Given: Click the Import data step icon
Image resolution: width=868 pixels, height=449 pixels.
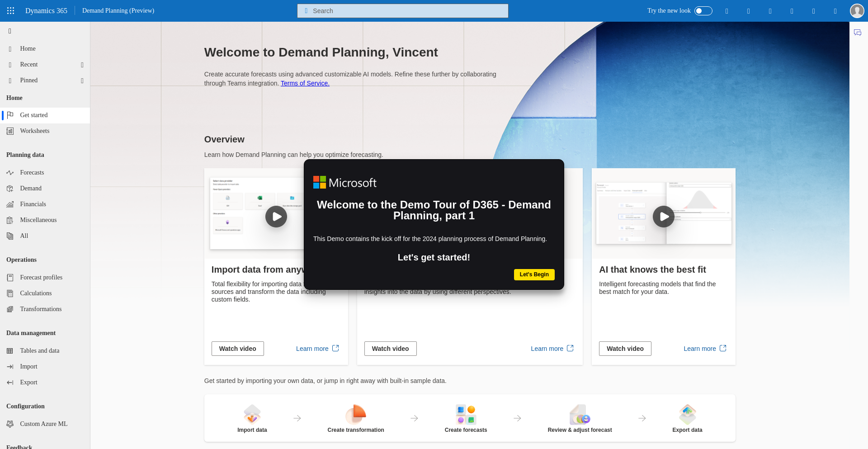Looking at the screenshot, I should (x=252, y=414).
